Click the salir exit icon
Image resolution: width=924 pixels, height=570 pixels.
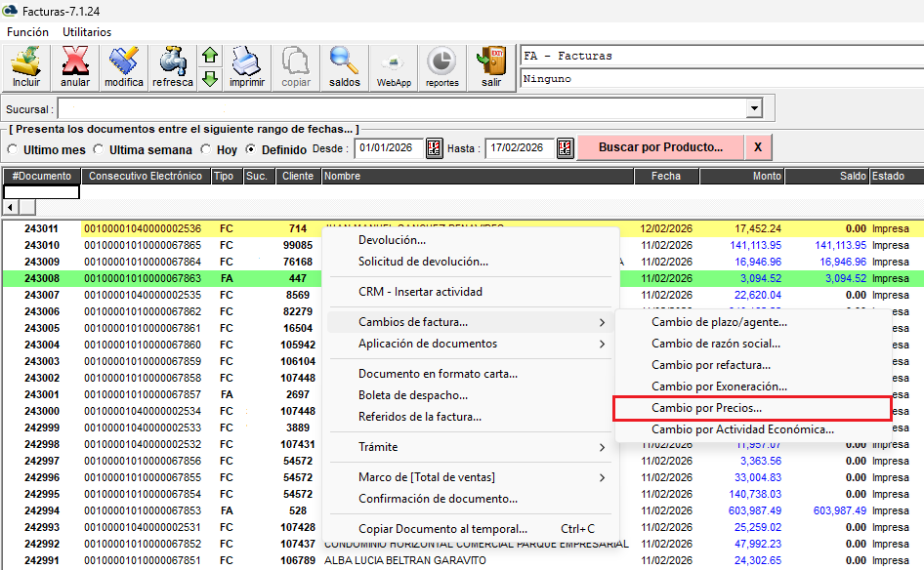490,67
